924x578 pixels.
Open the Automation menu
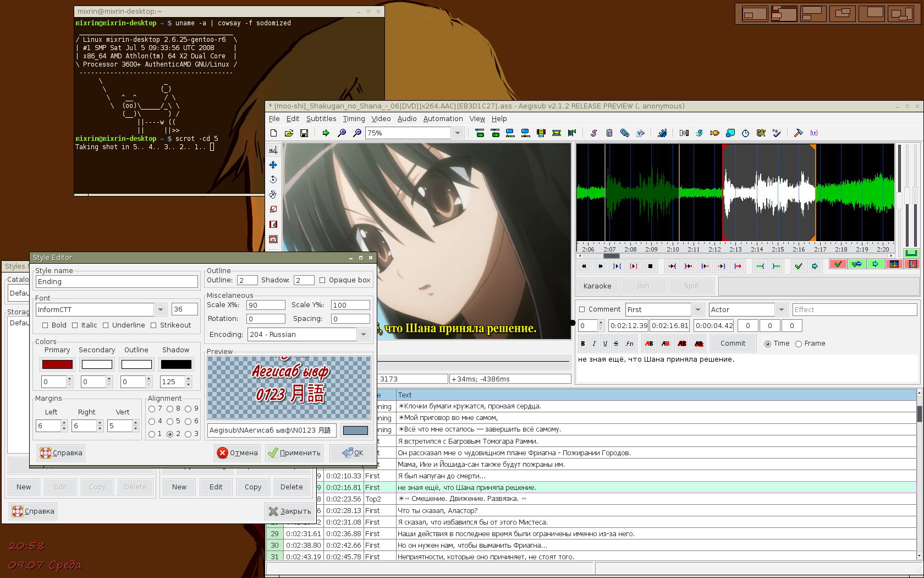pos(443,119)
